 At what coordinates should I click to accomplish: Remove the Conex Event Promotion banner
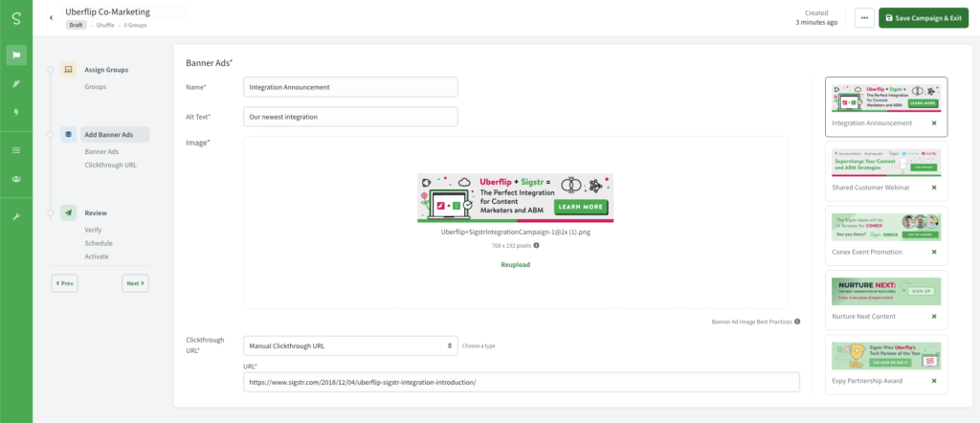(x=934, y=252)
